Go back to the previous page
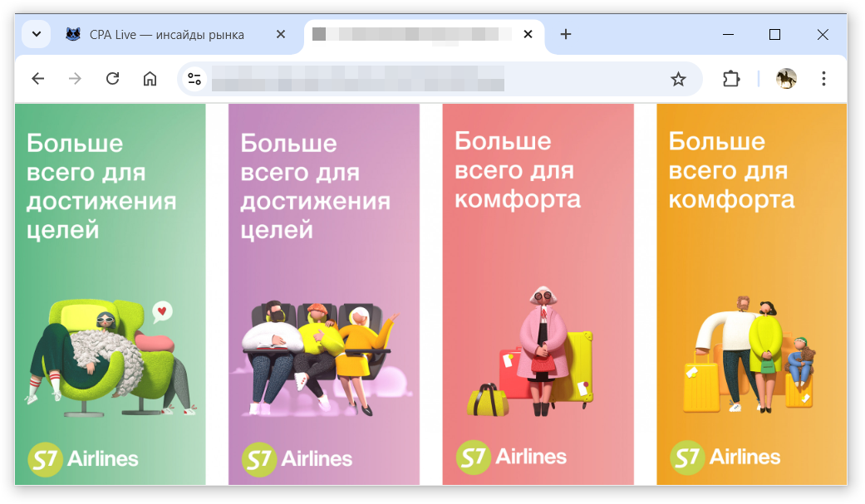Image resolution: width=865 pixels, height=504 pixels. [x=38, y=79]
